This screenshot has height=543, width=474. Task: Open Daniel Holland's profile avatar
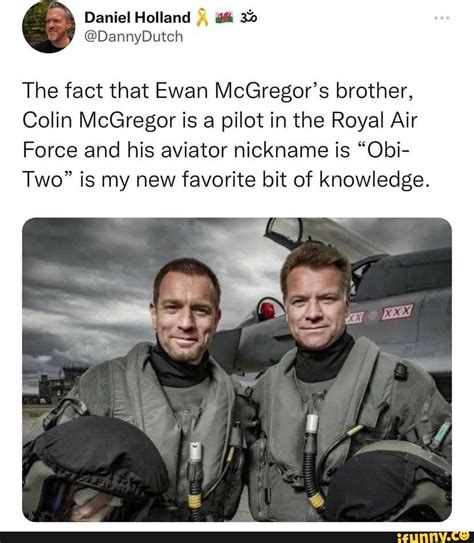click(x=48, y=27)
